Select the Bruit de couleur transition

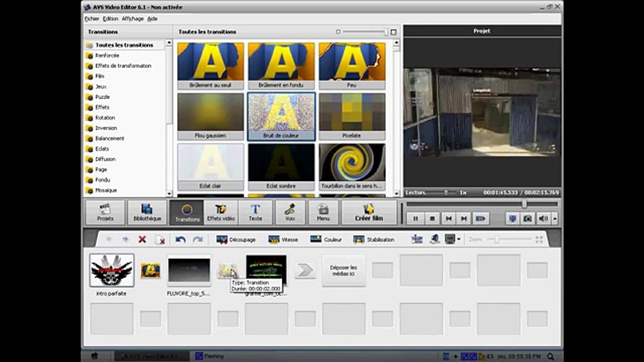pos(281,116)
